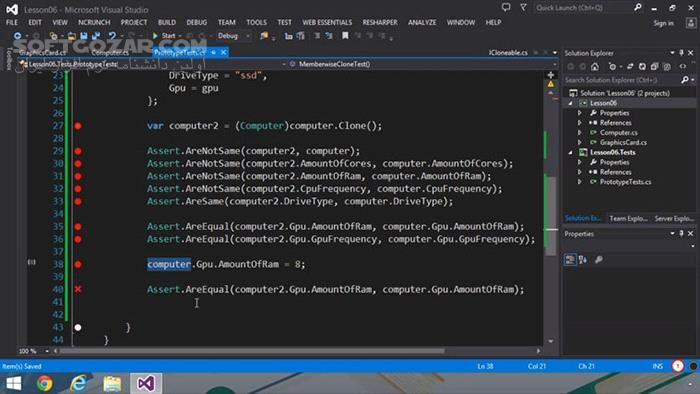This screenshot has height=394, width=700.
Task: Collapse the Lesson06 project node
Action: point(571,103)
